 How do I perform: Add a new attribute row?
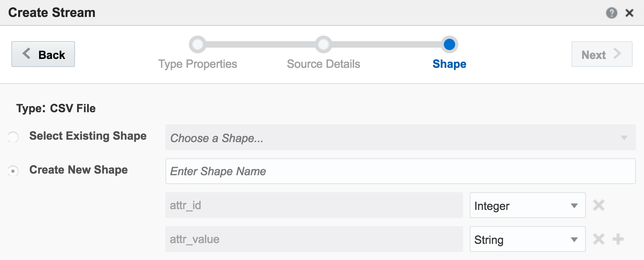click(618, 239)
